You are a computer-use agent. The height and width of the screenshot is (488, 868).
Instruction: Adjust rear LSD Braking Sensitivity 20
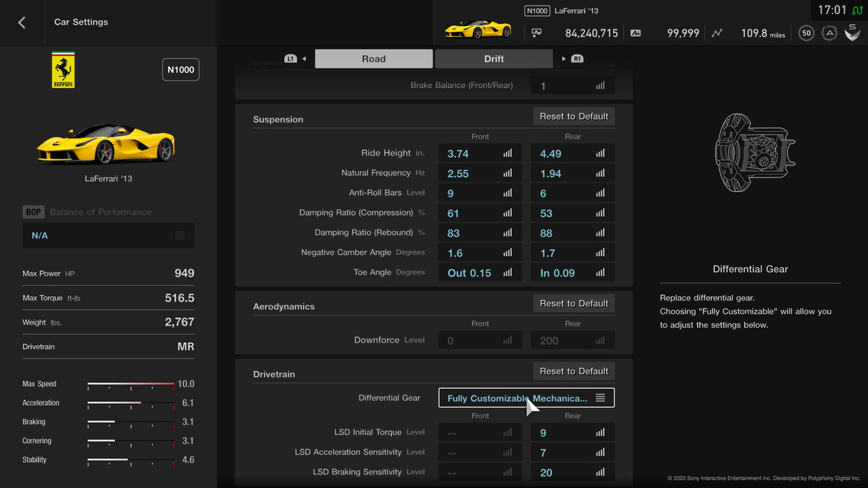pos(573,472)
